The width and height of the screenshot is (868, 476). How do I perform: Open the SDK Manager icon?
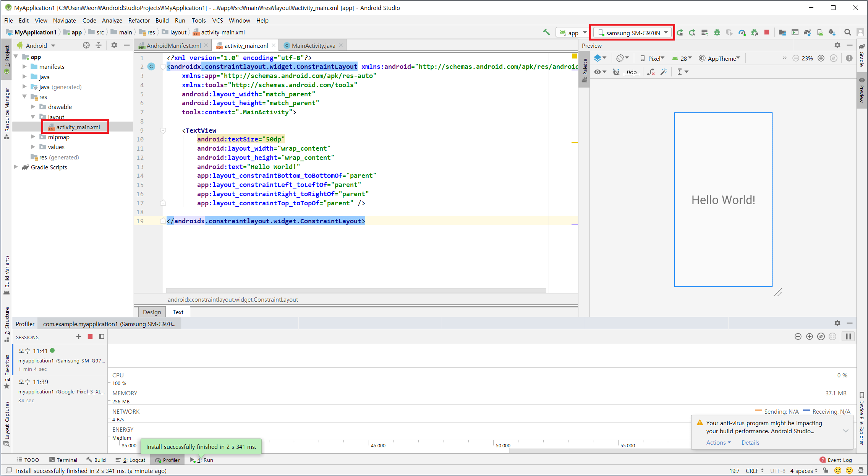click(832, 32)
